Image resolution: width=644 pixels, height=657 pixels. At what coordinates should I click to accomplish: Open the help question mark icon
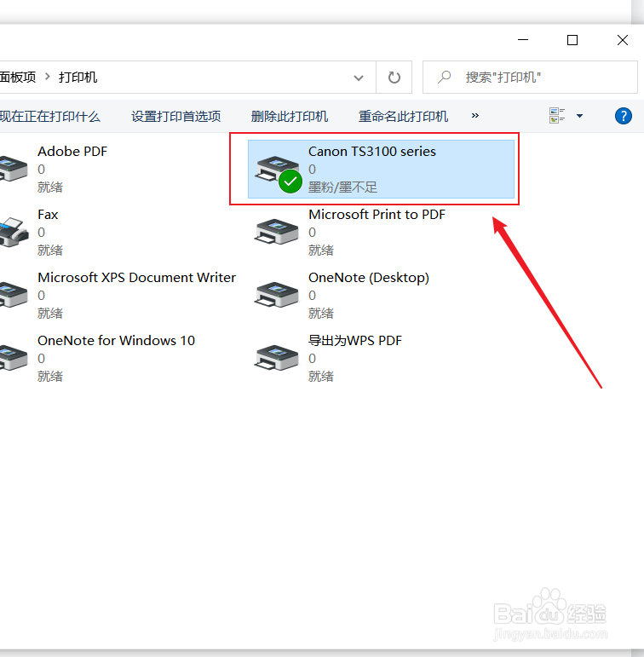click(623, 116)
